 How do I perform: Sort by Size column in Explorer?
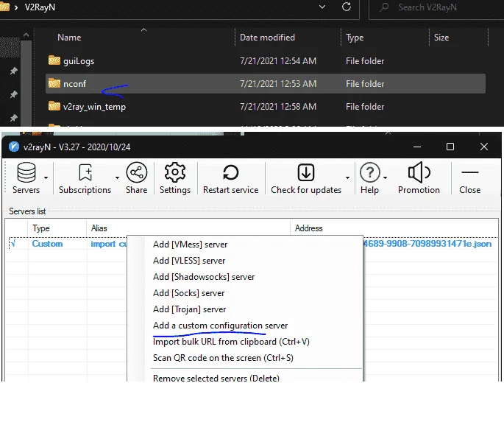click(441, 38)
